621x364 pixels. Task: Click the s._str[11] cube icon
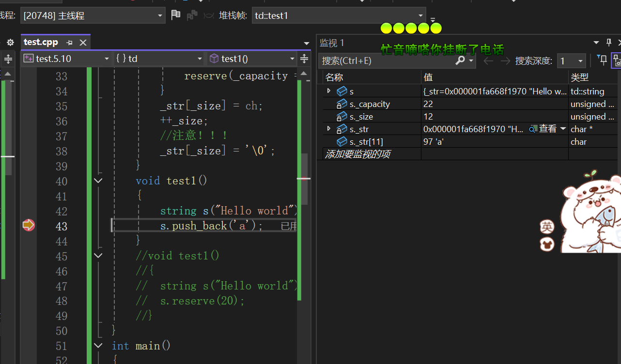click(342, 142)
